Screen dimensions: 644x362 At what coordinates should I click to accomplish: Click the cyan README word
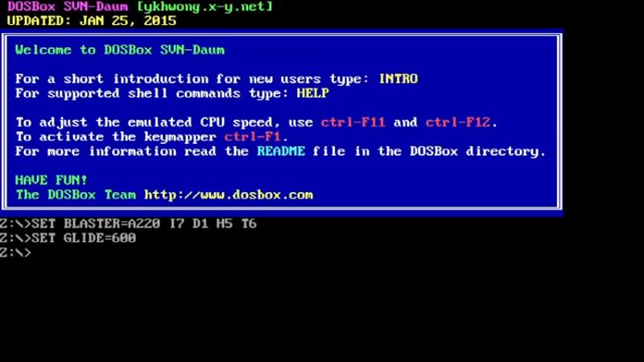281,151
